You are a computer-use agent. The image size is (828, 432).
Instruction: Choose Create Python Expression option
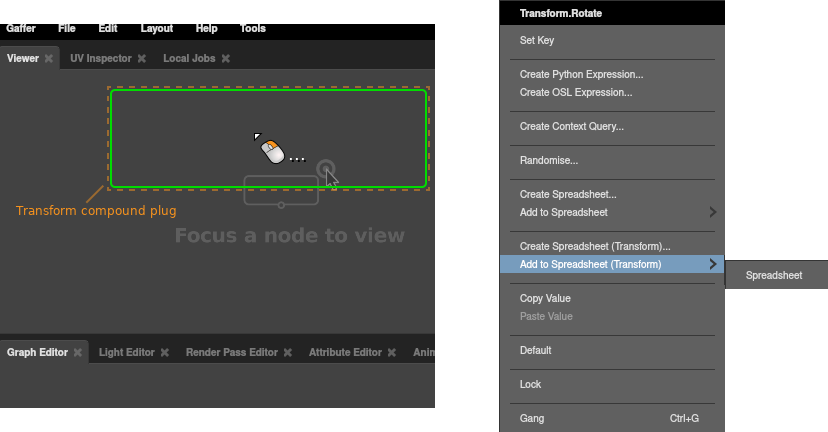pyautogui.click(x=581, y=75)
